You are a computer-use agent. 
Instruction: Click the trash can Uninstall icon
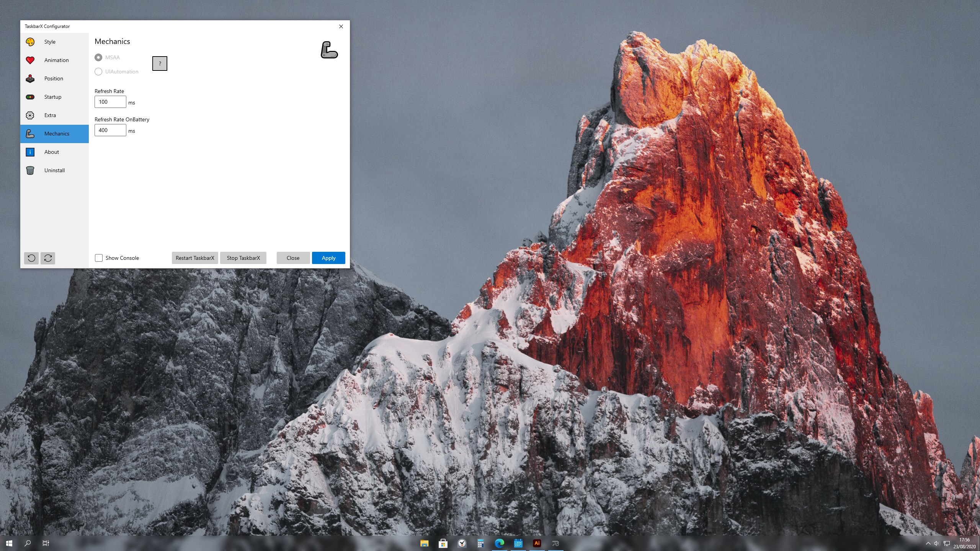[31, 170]
